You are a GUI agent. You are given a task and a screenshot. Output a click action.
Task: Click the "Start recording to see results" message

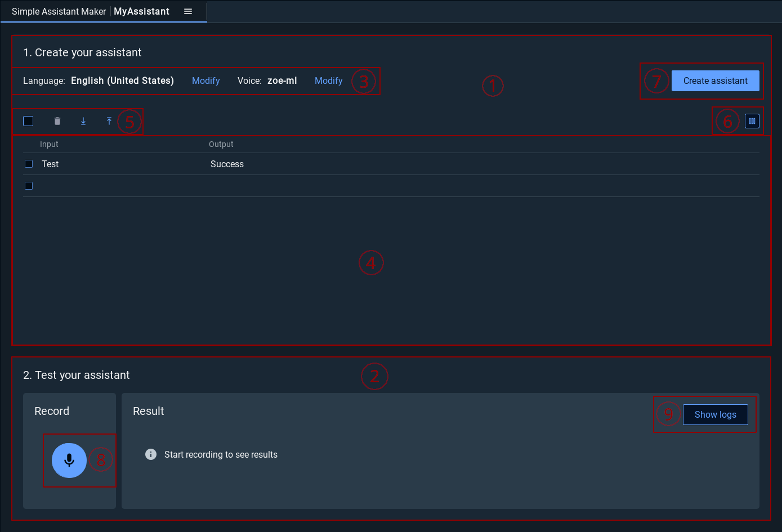click(221, 454)
